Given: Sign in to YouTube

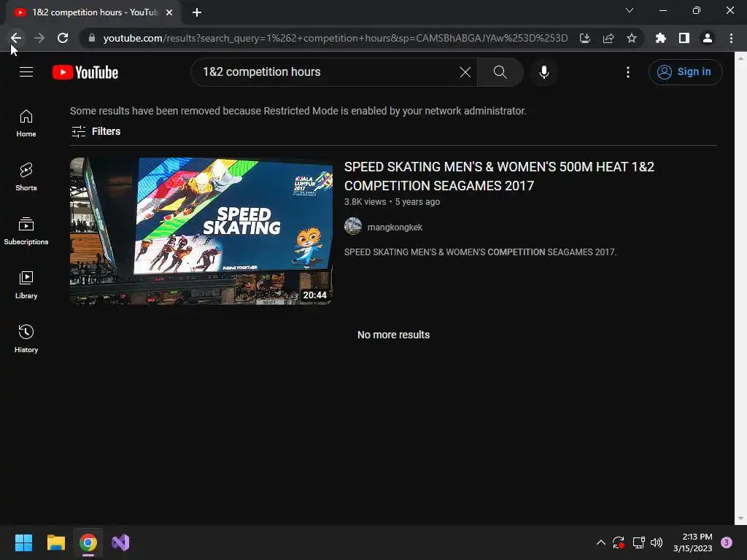Looking at the screenshot, I should [685, 72].
